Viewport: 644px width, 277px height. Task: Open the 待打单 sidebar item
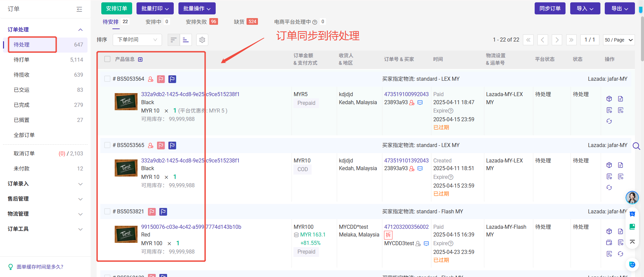[x=21, y=60]
